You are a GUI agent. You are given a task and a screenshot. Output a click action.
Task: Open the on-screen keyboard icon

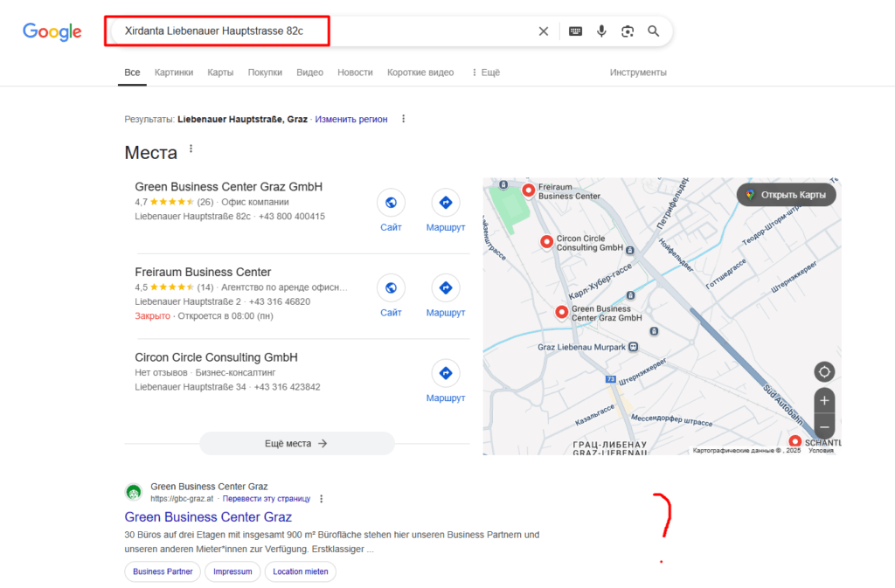pyautogui.click(x=575, y=31)
